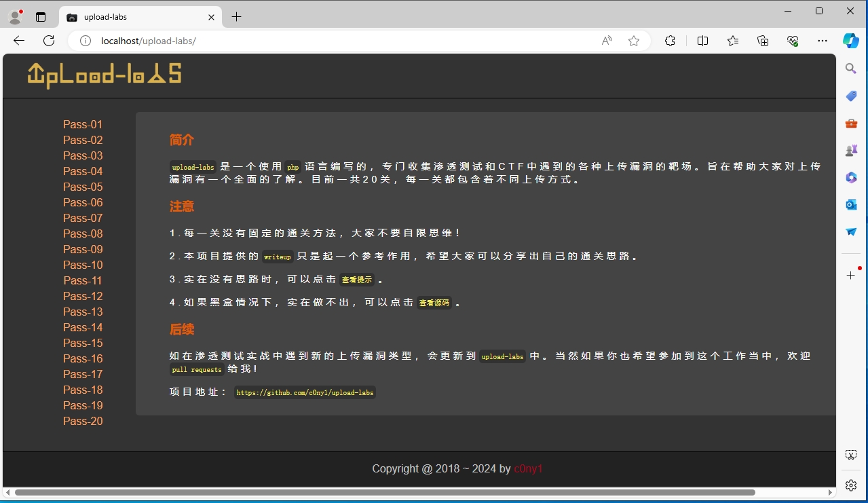Click the 简介 heading
The width and height of the screenshot is (868, 503).
[x=182, y=140]
